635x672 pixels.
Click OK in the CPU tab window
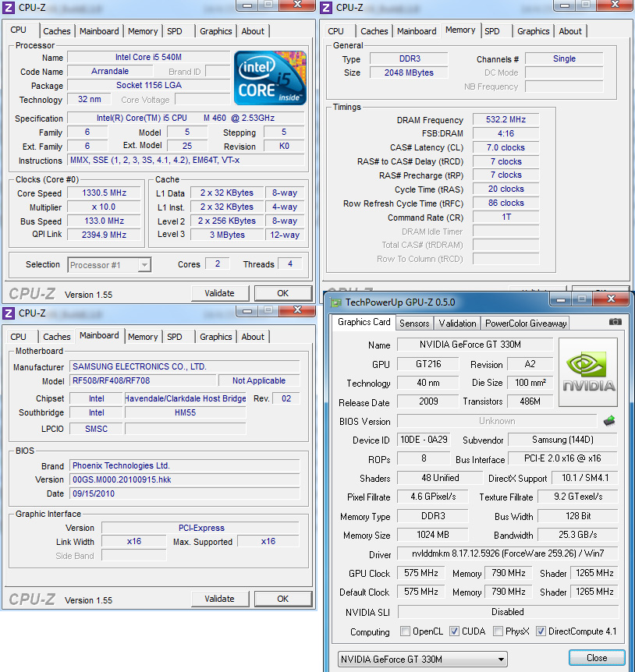[x=283, y=294]
